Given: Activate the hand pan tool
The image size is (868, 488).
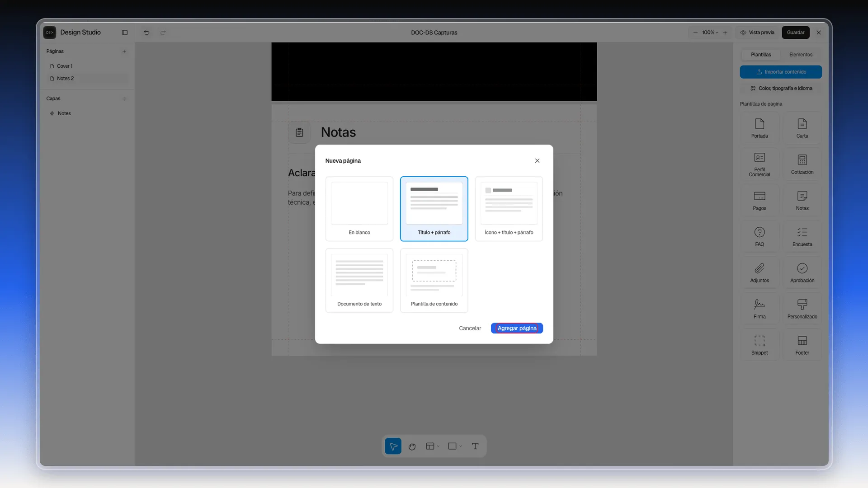Looking at the screenshot, I should click(412, 446).
